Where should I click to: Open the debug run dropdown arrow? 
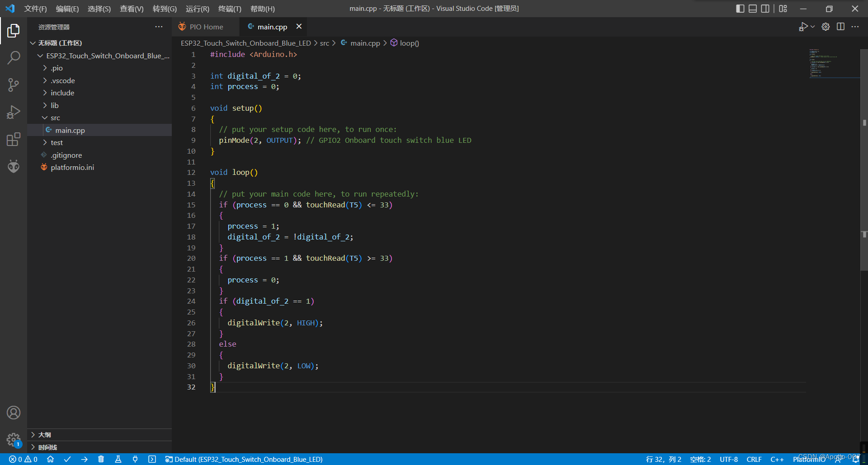click(x=812, y=27)
